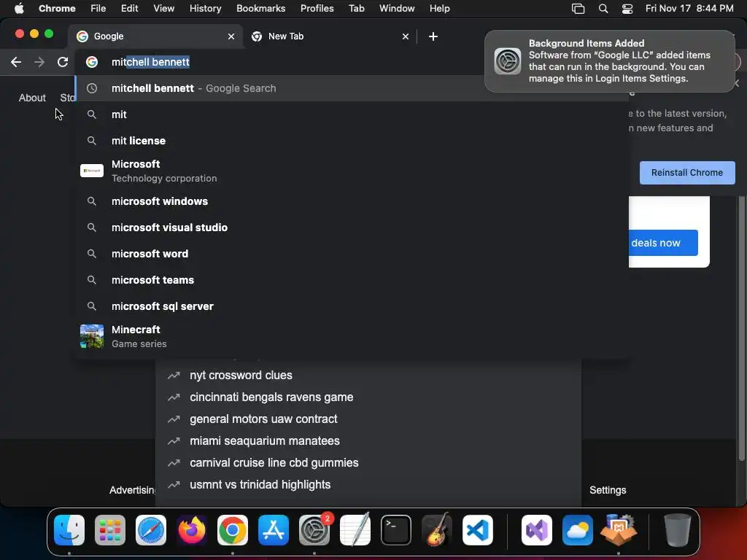The image size is (747, 560).
Task: Close the New Tab tab
Action: point(406,36)
